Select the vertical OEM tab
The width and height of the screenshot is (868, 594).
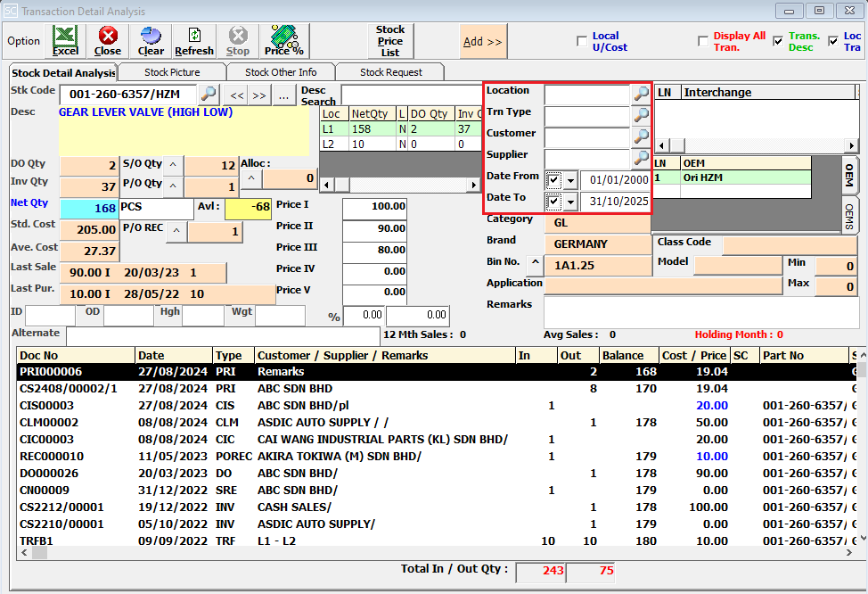pos(848,175)
